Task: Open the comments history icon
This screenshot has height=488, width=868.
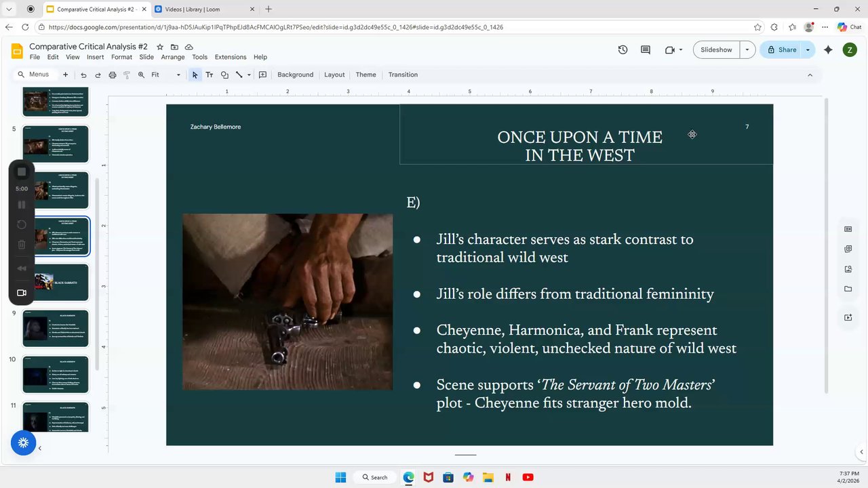Action: tap(646, 49)
